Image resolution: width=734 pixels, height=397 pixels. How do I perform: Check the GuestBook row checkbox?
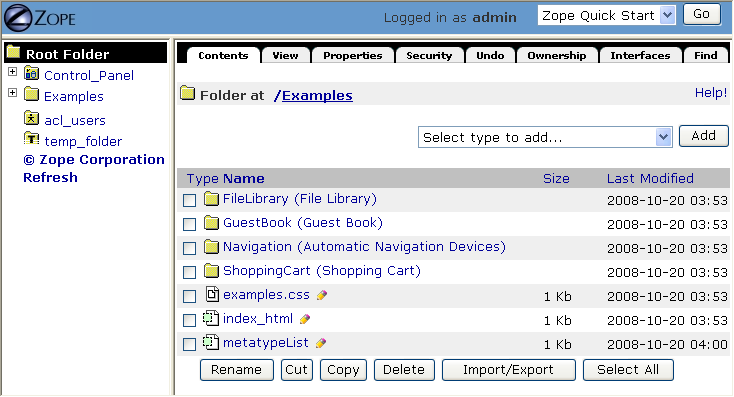[190, 224]
